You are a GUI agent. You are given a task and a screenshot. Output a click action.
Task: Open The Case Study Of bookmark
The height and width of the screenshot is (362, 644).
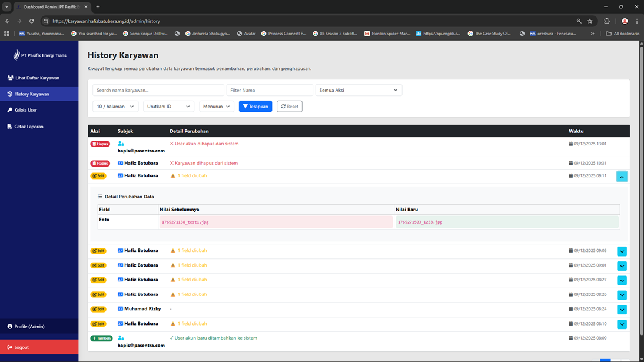489,34
